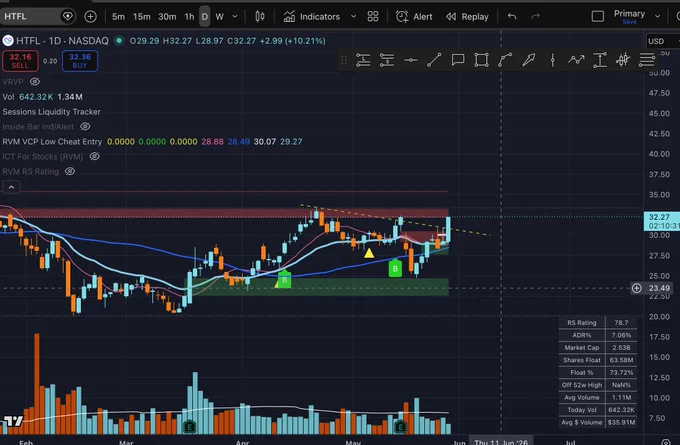
Task: Grab the drawing toolbar drag handle
Action: pos(344,60)
